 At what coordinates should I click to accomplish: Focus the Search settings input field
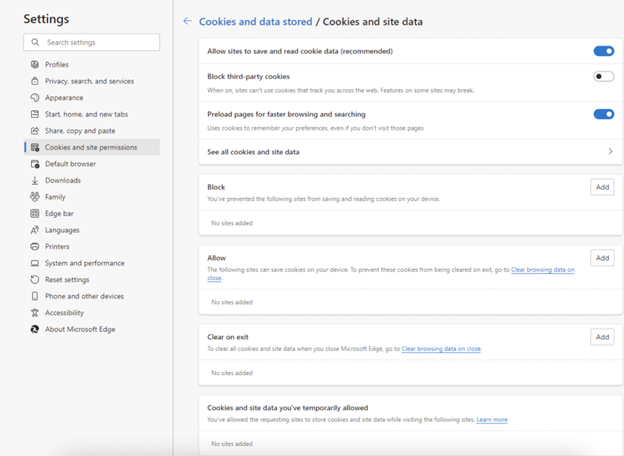(x=98, y=42)
